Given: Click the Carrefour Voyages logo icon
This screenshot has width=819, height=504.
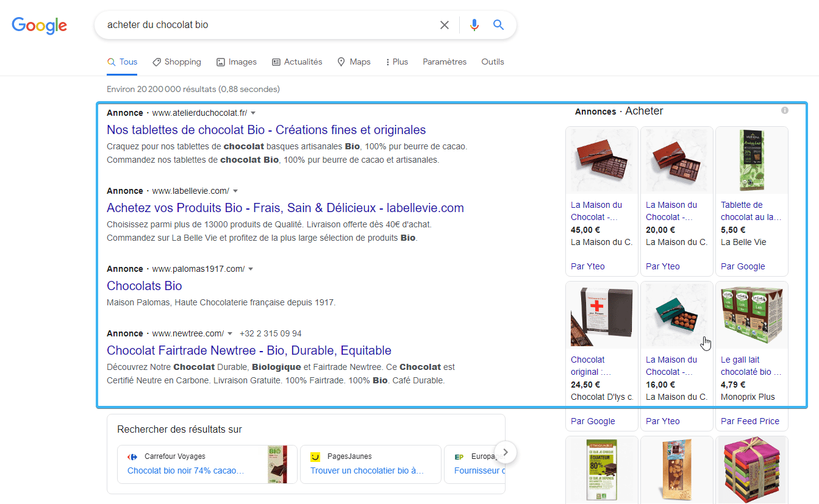Looking at the screenshot, I should click(x=132, y=456).
